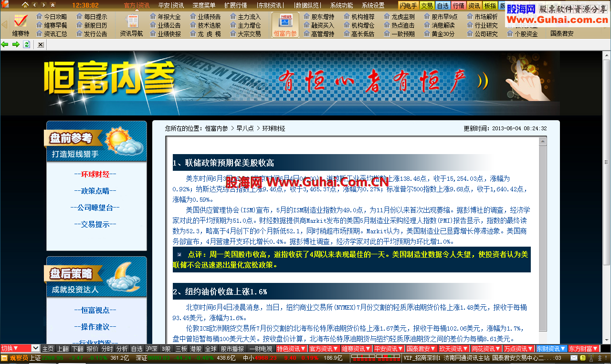The height and width of the screenshot is (364, 611).
Task: Open the 恒富视点 sidebar link
Action: 95,310
